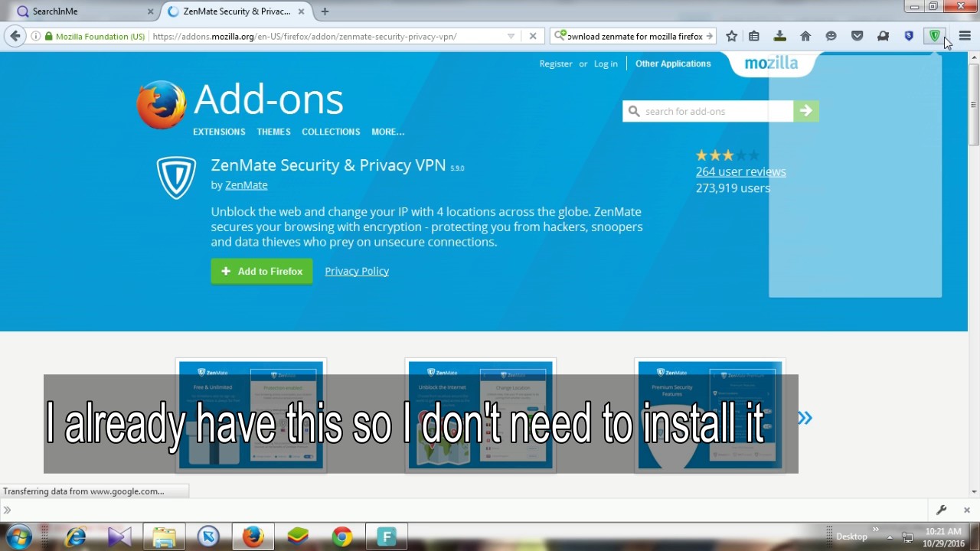Image resolution: width=980 pixels, height=551 pixels.
Task: Open the first ZenMate screenshot thumbnail
Action: click(251, 415)
